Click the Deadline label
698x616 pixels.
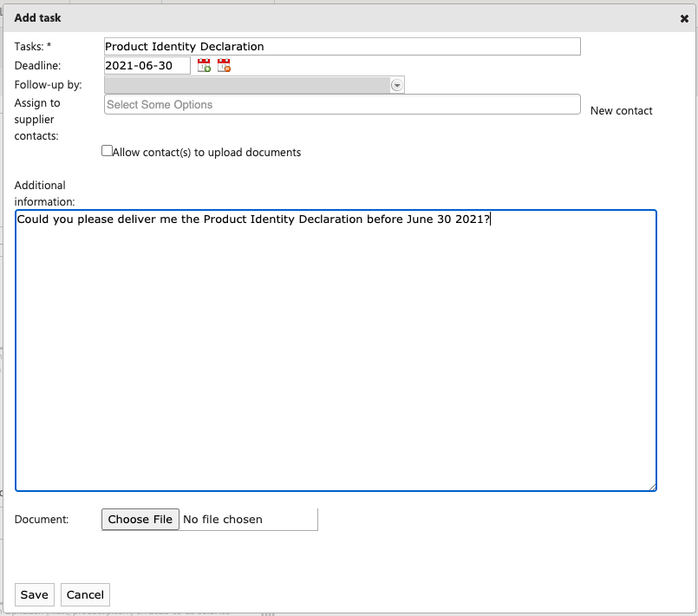(x=37, y=65)
